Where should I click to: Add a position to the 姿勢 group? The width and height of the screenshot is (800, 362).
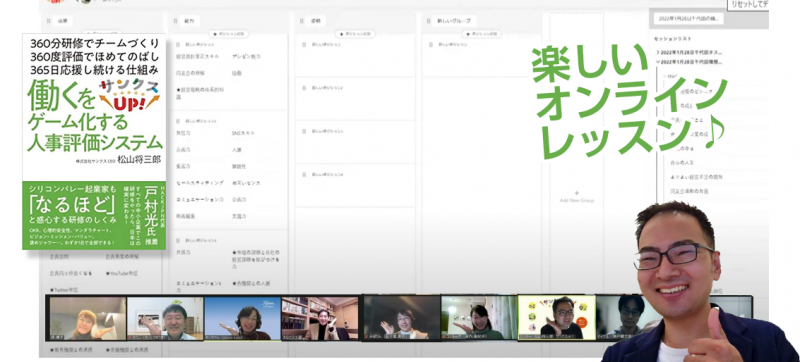pos(355,34)
